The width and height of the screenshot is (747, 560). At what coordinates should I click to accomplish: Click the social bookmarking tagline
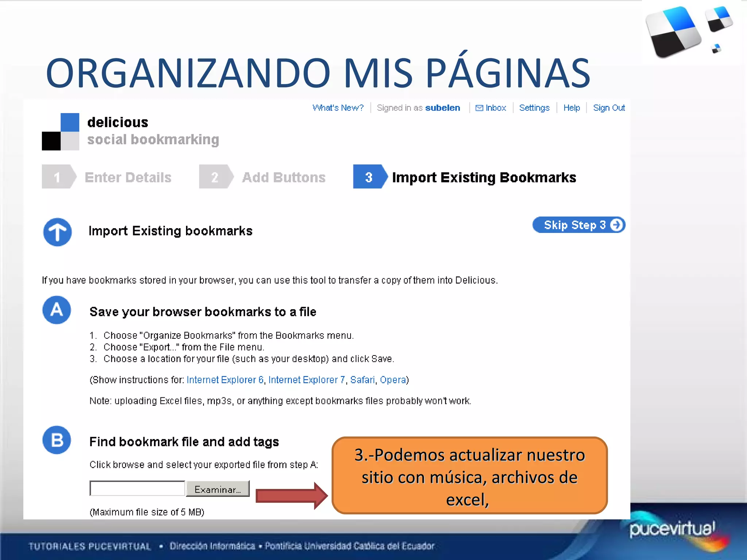(153, 140)
